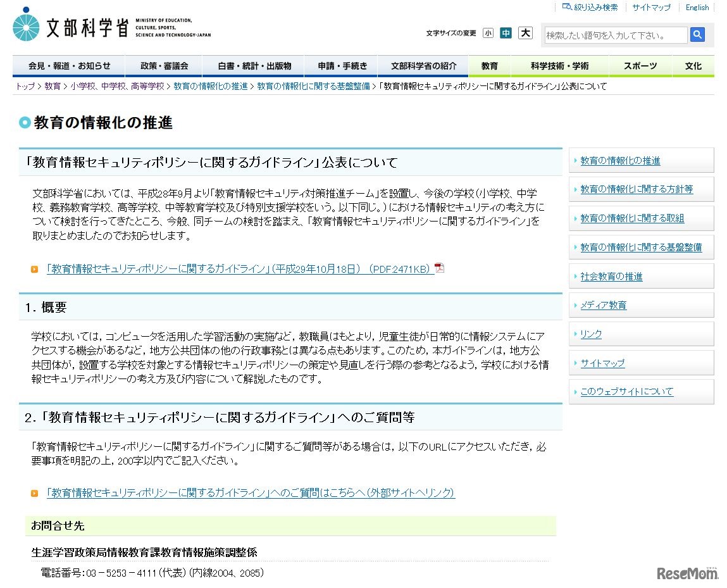This screenshot has height=588, width=727.
Task: Click the magnifying glass search icon
Action: pos(697,35)
